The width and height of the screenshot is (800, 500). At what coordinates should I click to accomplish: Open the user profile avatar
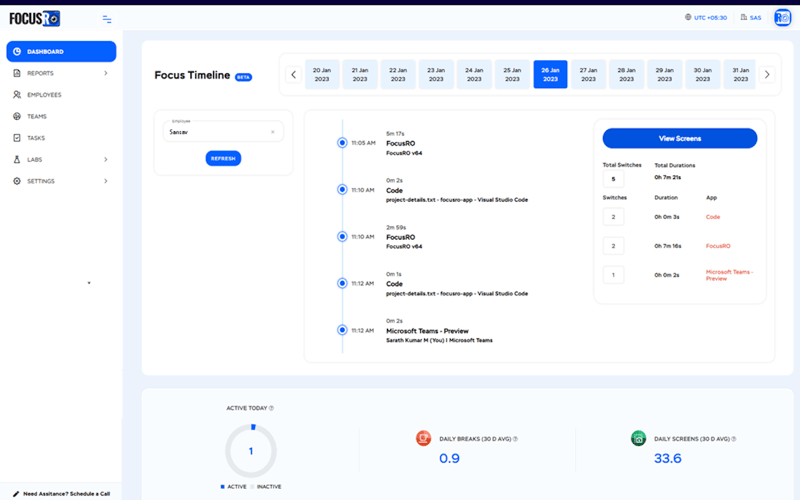click(x=782, y=18)
